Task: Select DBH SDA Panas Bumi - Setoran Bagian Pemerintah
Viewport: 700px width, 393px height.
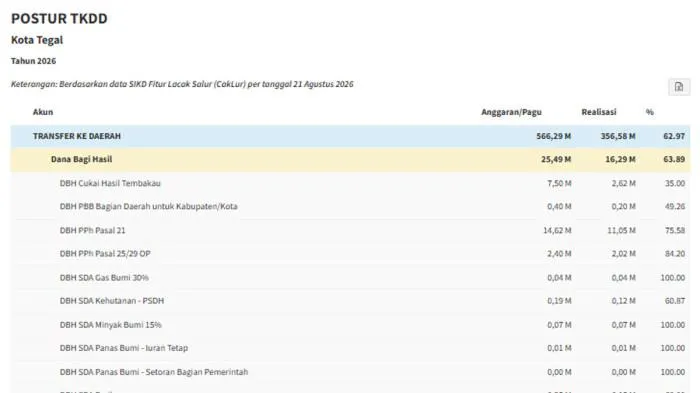Action: coord(350,372)
